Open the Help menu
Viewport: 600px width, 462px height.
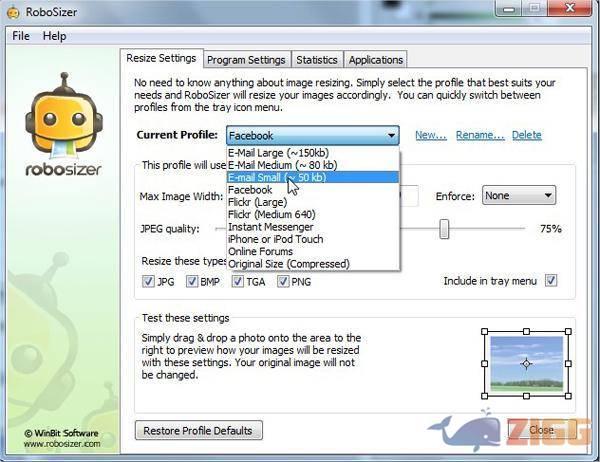[x=54, y=36]
